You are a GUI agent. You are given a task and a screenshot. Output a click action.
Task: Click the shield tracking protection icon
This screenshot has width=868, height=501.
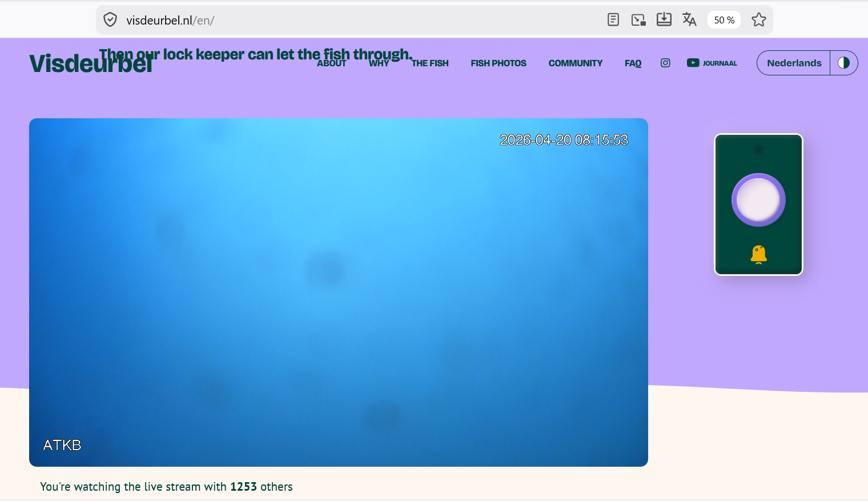coord(110,20)
